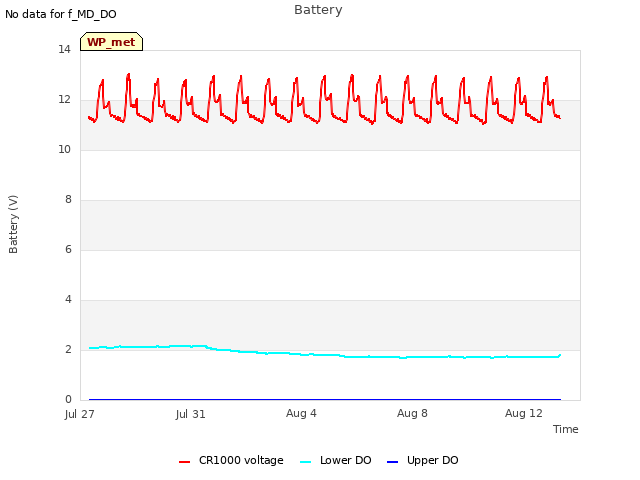Image resolution: width=640 pixels, height=480 pixels.
Task: Select the 'No data for f_MD_DO' message
Action: point(61,14)
